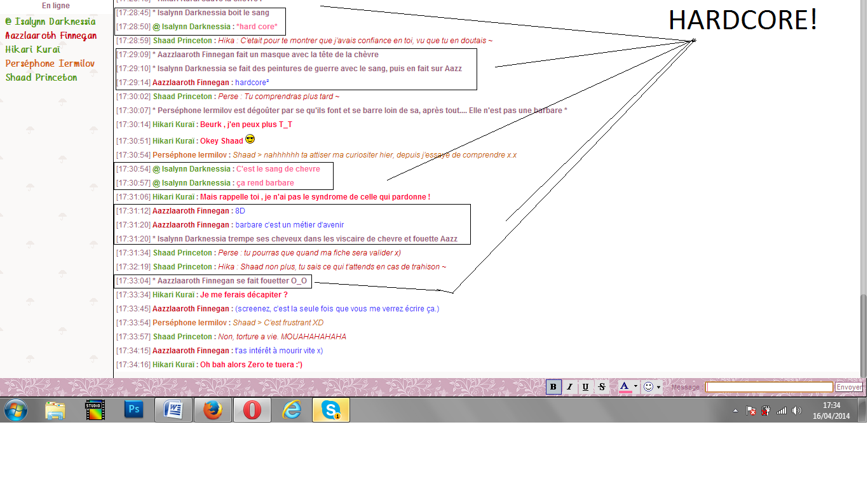Select online user Shaad Princeton
This screenshot has width=868, height=488.
[41, 78]
